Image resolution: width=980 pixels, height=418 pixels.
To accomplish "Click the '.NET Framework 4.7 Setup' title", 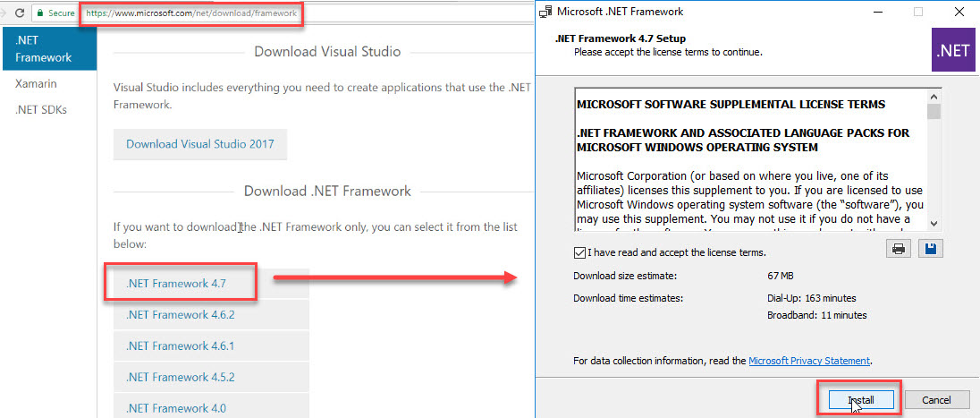I will click(620, 38).
